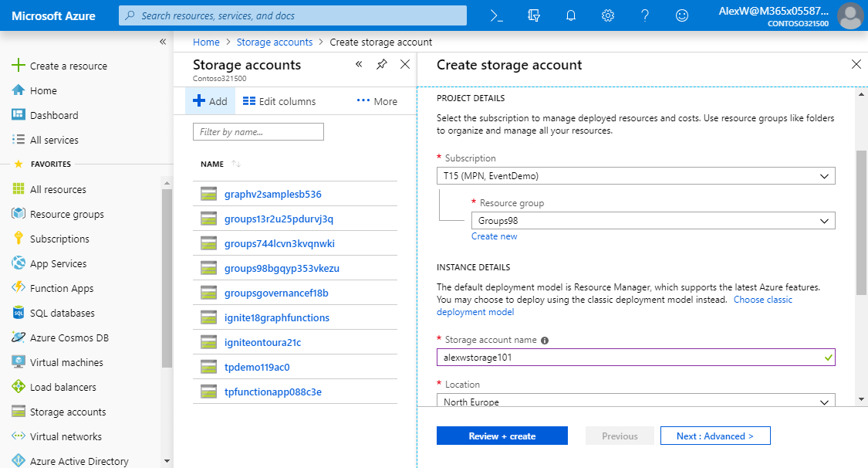This screenshot has height=468, width=868.
Task: Click the Create new resource group link
Action: 494,236
